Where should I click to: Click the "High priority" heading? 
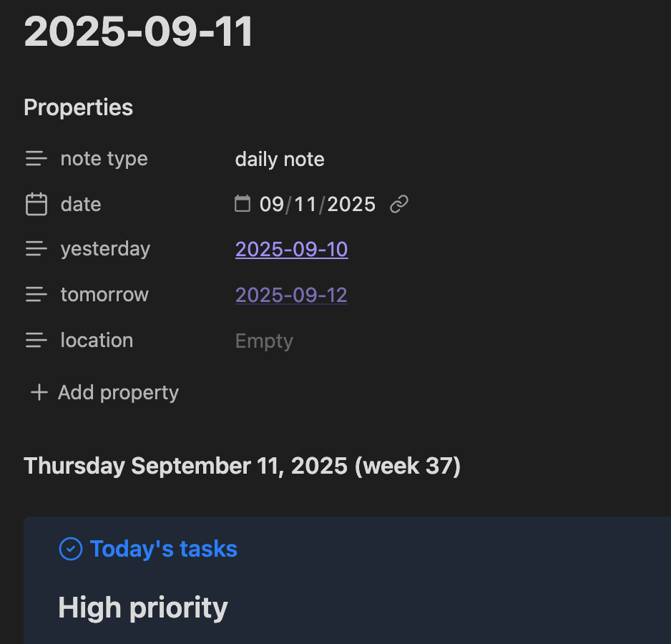click(x=143, y=608)
